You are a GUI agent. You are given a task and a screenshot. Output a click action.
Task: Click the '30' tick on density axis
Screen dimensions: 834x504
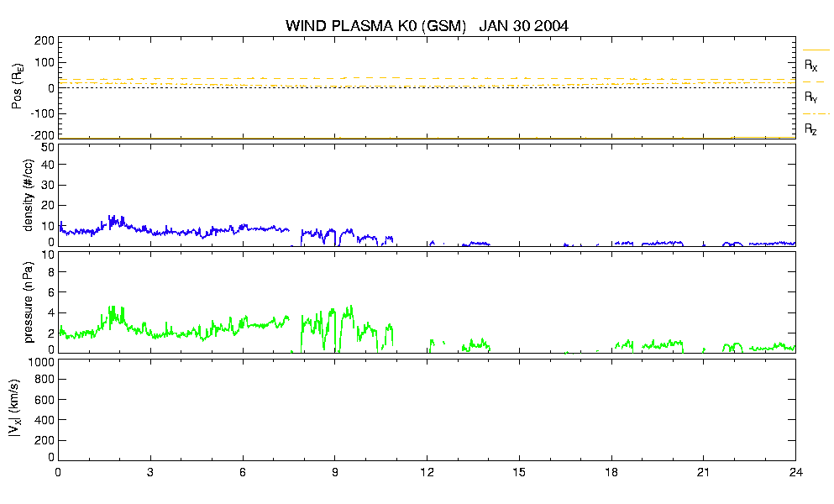click(49, 185)
